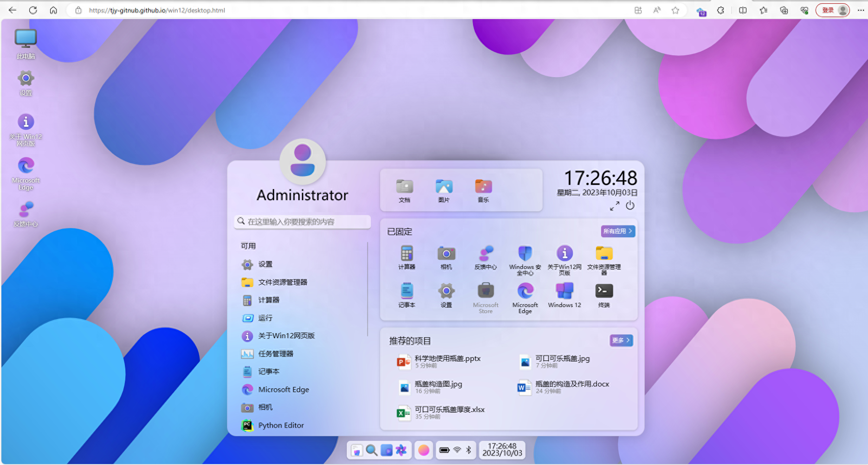Open 科学地使用瓶盖.pptx recommended file
This screenshot has height=465, width=868.
pyautogui.click(x=439, y=361)
